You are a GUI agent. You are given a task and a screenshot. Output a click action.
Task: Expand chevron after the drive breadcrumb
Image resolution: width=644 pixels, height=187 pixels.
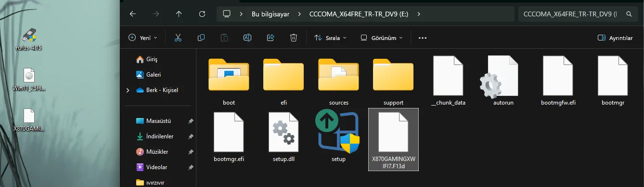pyautogui.click(x=419, y=14)
